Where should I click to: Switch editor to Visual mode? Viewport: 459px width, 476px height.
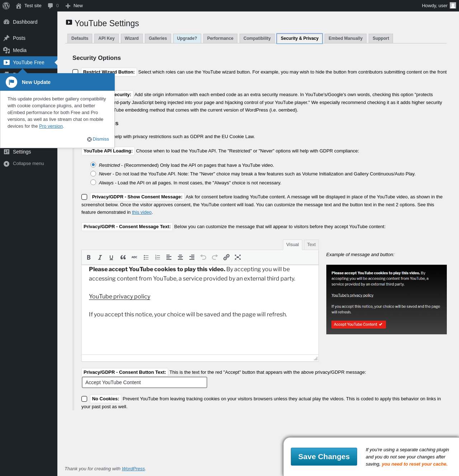pyautogui.click(x=292, y=245)
